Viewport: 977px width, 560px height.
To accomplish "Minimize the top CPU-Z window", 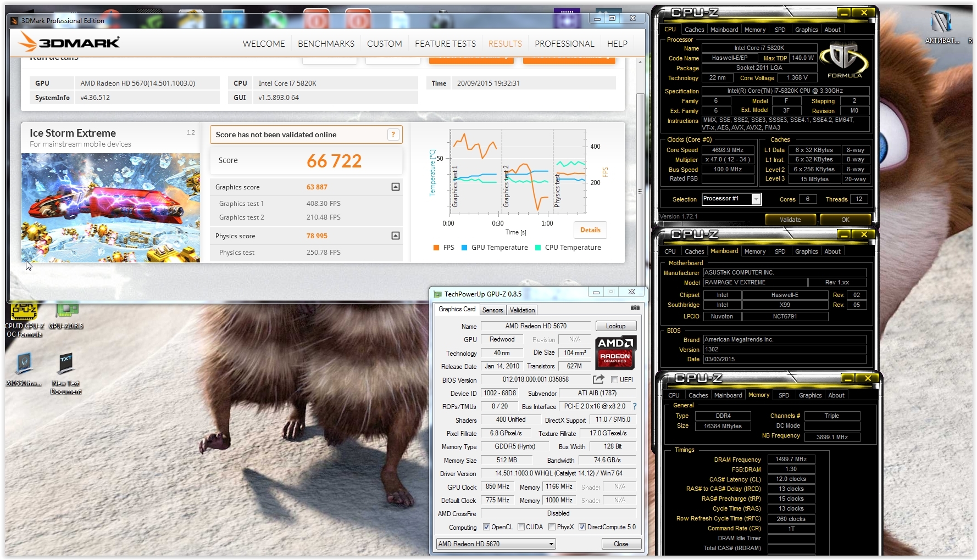I will click(844, 13).
